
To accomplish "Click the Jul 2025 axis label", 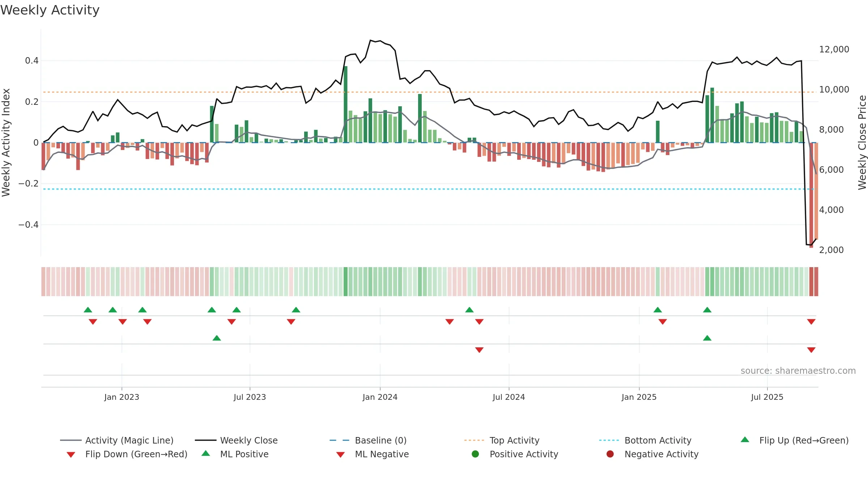I will tap(767, 397).
